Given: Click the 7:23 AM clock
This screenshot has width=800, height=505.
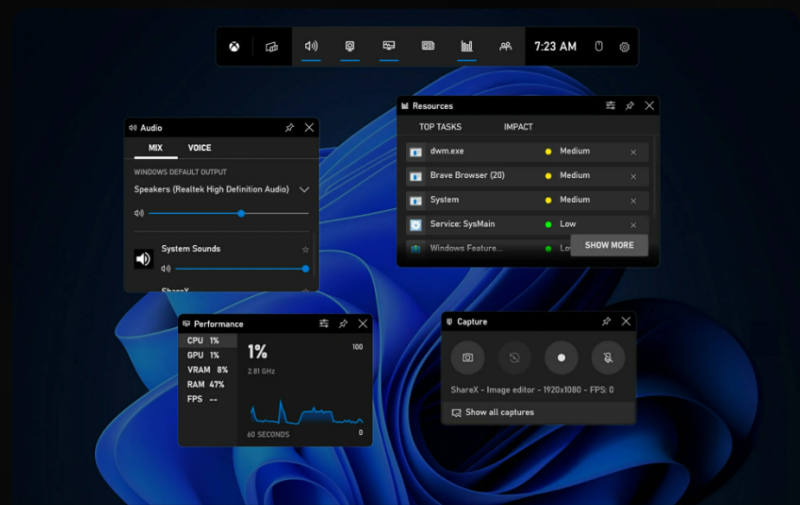Looking at the screenshot, I should click(555, 46).
